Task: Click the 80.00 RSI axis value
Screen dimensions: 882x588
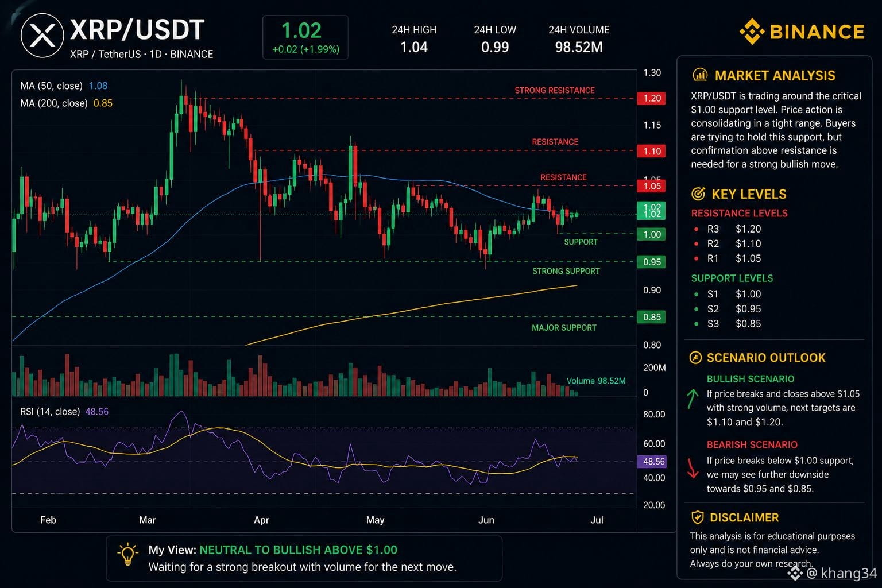Action: (x=654, y=415)
